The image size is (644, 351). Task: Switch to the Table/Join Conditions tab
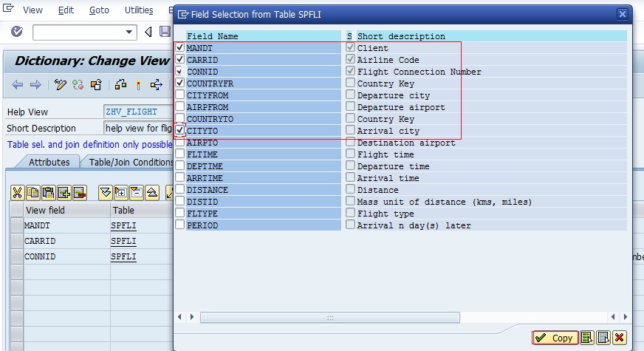click(131, 162)
